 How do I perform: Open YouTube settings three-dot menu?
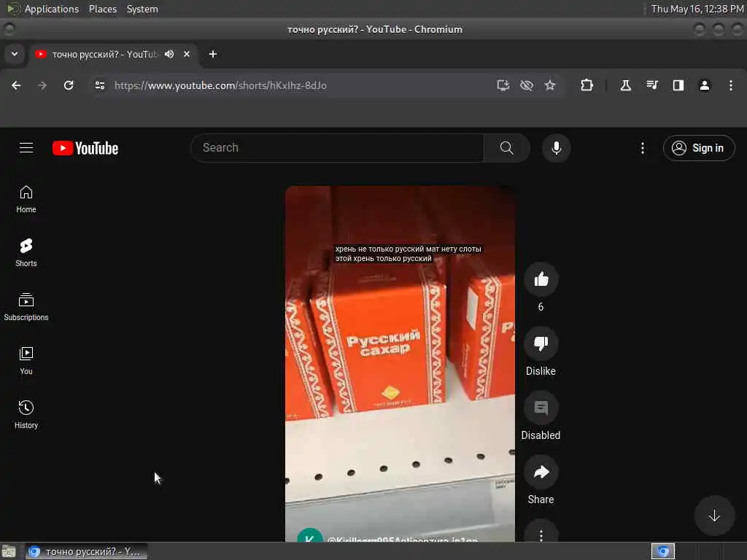click(642, 148)
